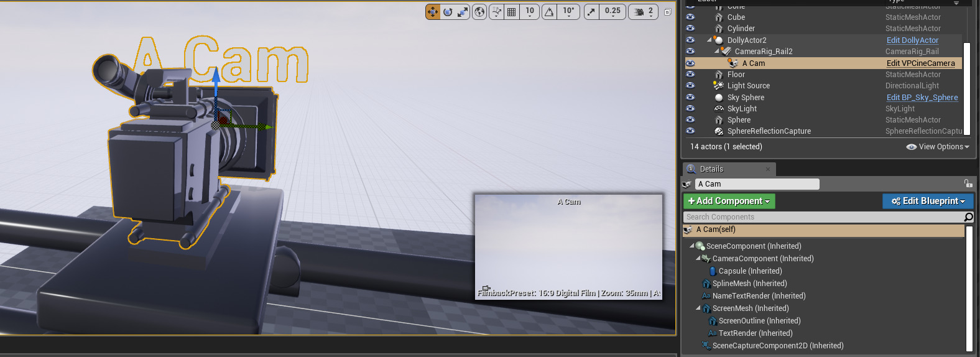Screen dimensions: 980x357
Task: Click the World Outliner scrollbar
Action: pyautogui.click(x=967, y=89)
